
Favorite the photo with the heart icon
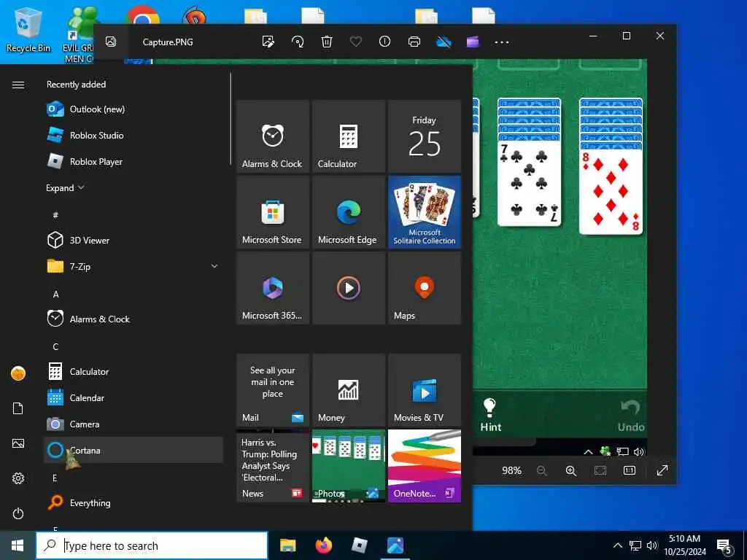[356, 42]
